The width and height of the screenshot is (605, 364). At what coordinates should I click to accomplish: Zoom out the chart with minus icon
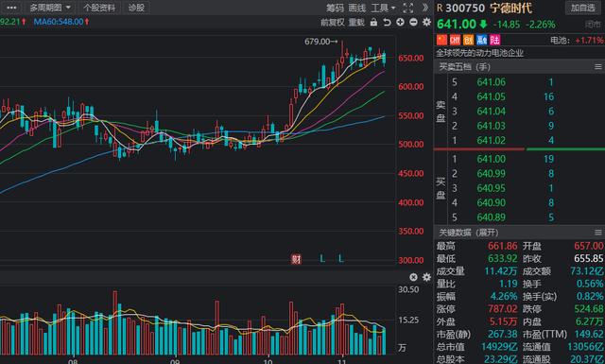click(x=413, y=22)
